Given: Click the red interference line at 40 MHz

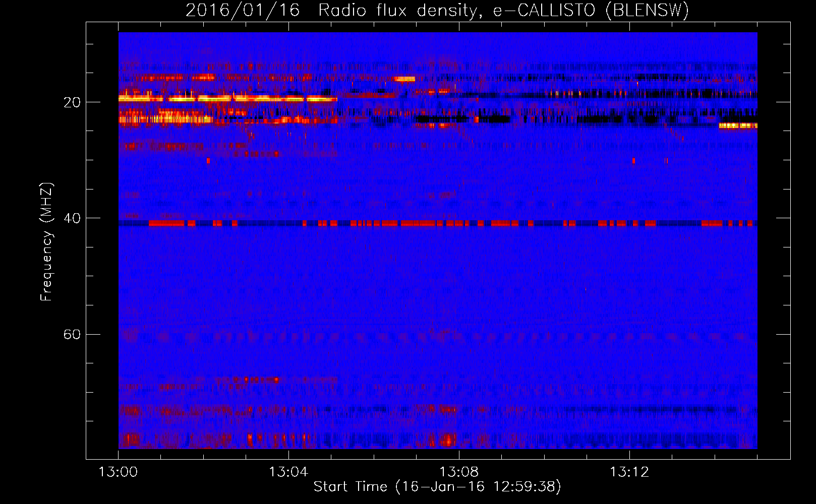Looking at the screenshot, I should pyautogui.click(x=438, y=223).
